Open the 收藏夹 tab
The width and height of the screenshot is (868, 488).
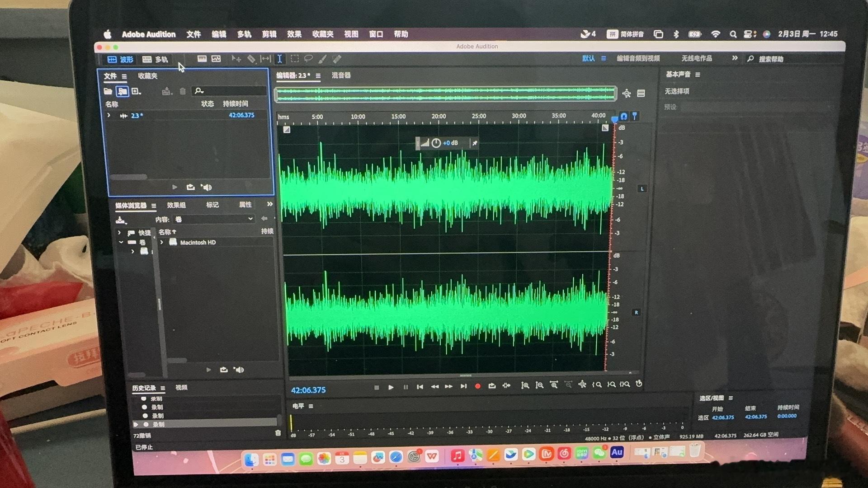[x=148, y=76]
